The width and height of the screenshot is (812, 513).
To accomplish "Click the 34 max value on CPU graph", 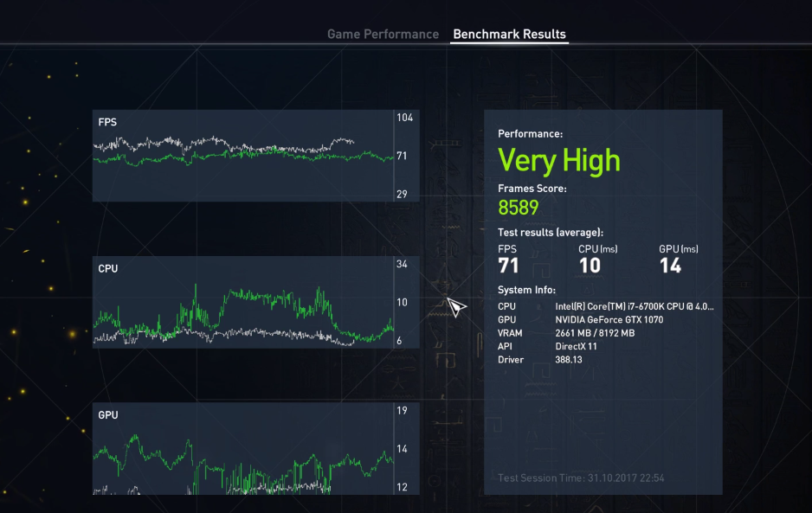I will pyautogui.click(x=402, y=264).
